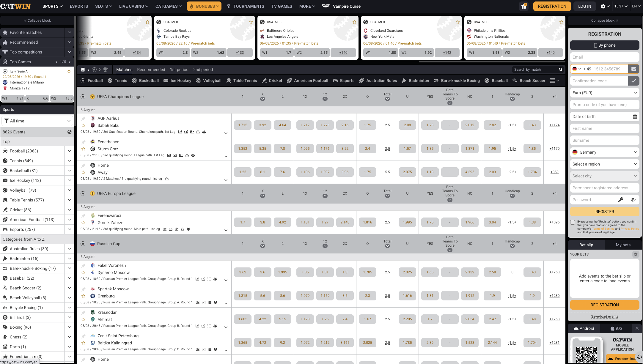Viewport: 643px width, 364px height.
Task: Click the Search by match field
Action: [535, 70]
